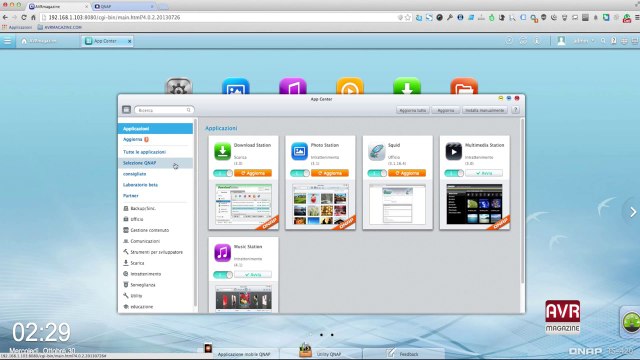Viewport: 640px width, 360px height.
Task: Open yellow Video Station desktop icon behind App Center
Action: [x=350, y=86]
